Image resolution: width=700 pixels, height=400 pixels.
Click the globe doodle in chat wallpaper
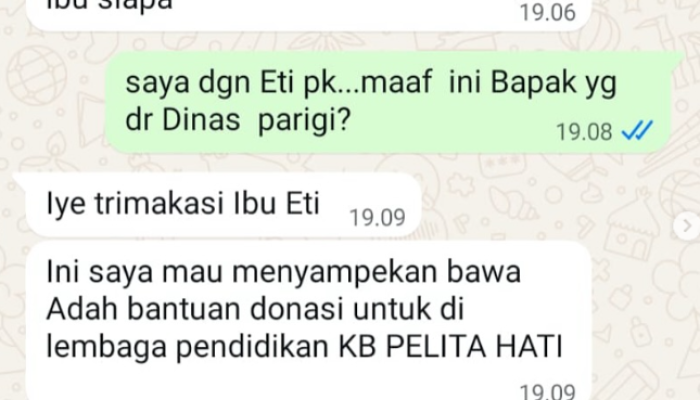(37, 76)
